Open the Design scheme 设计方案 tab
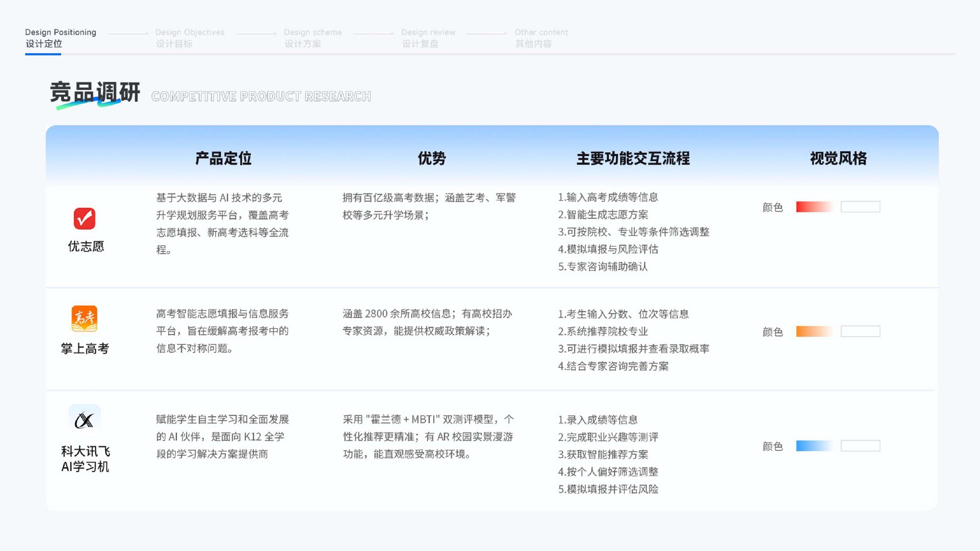The height and width of the screenshot is (551, 980). tap(313, 38)
